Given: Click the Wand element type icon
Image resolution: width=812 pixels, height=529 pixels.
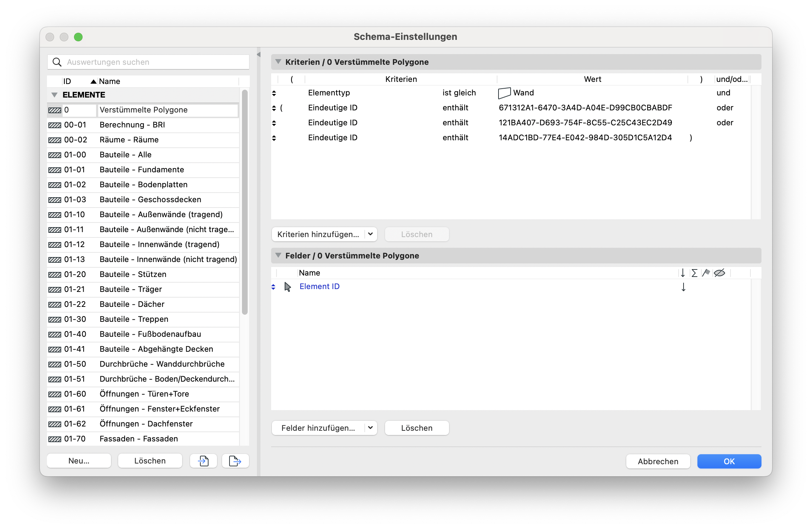Looking at the screenshot, I should point(505,93).
